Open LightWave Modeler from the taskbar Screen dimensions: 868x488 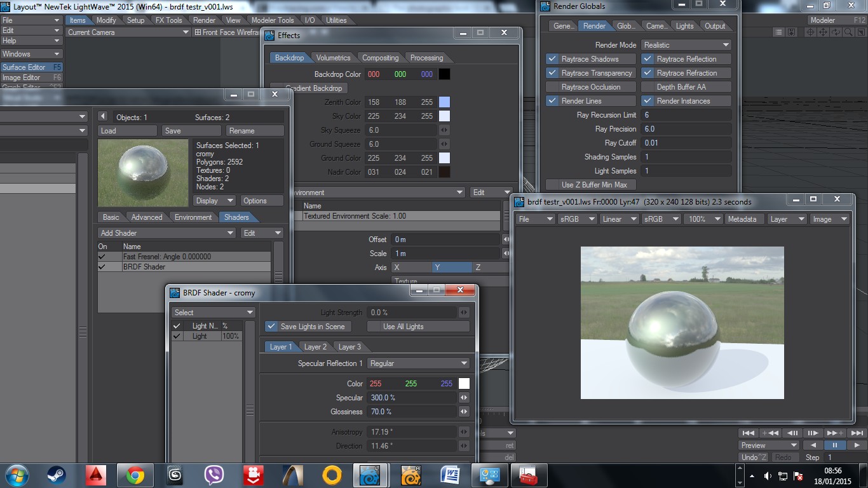point(410,475)
